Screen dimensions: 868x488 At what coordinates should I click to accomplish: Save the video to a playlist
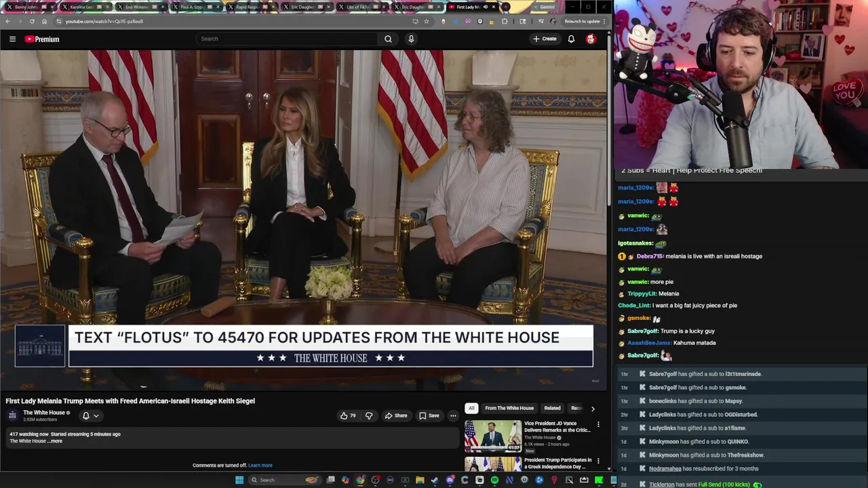[x=429, y=415]
